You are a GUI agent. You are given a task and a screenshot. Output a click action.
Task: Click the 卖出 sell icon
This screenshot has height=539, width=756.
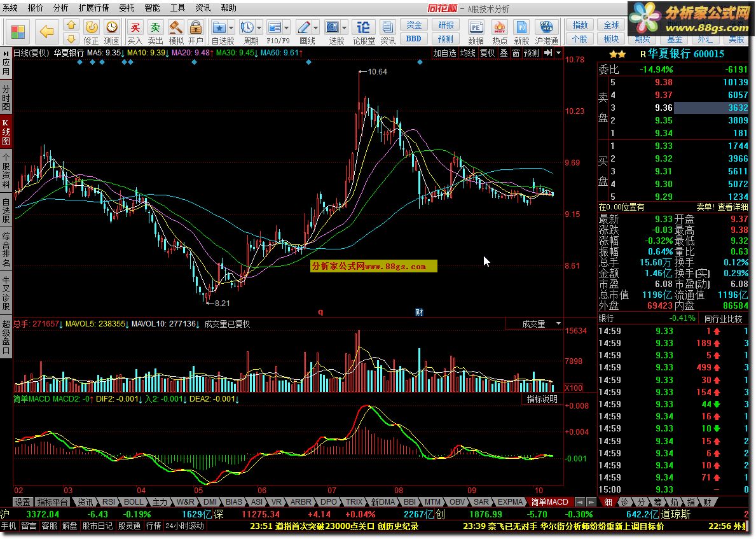155,32
